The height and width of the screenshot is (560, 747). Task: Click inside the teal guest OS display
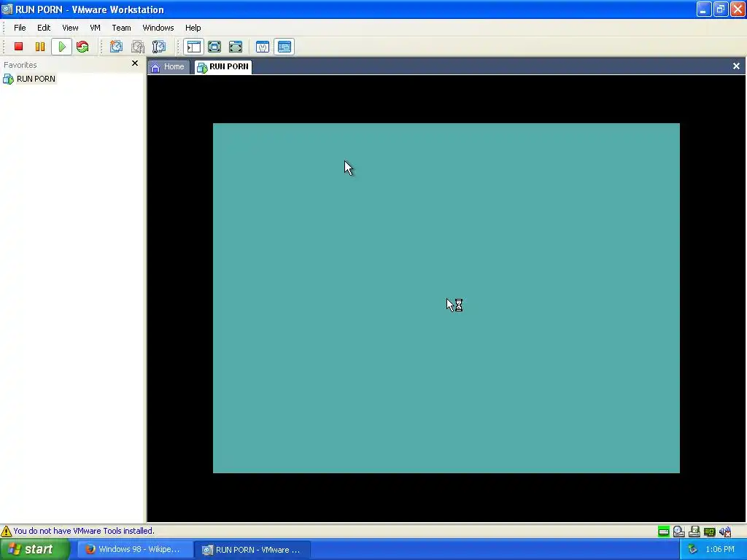446,298
